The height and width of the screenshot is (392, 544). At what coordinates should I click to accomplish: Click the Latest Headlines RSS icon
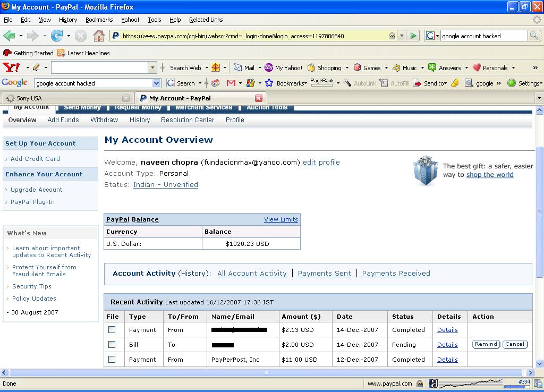[61, 53]
